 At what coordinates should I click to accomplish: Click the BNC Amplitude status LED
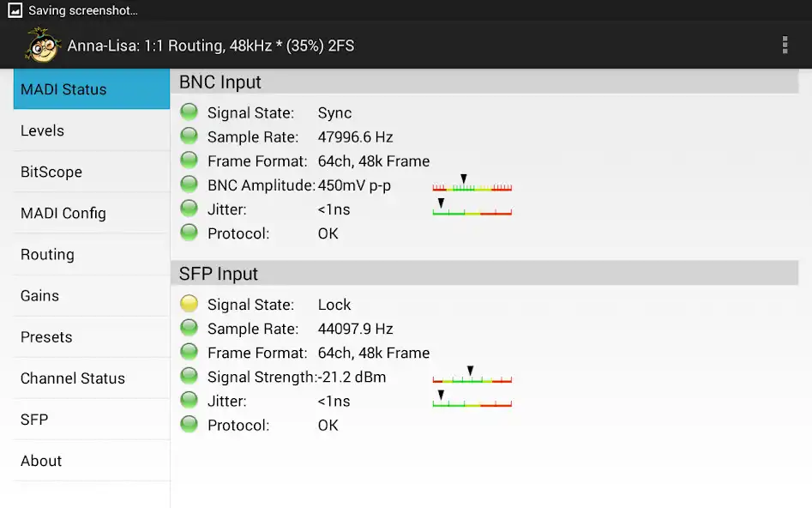point(189,184)
